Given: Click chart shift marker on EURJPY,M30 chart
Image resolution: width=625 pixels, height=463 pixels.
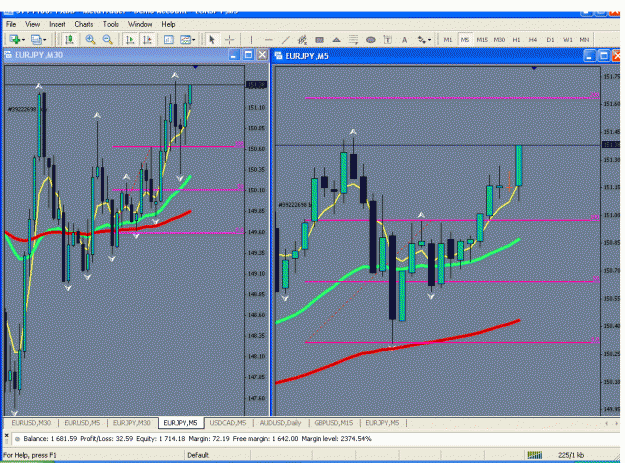Looking at the screenshot, I should (195, 67).
